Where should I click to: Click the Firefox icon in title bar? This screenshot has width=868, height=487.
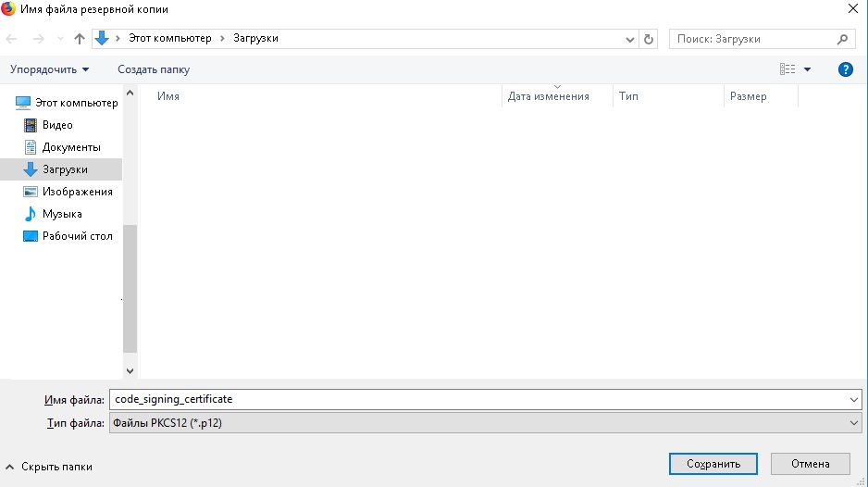tap(7, 9)
